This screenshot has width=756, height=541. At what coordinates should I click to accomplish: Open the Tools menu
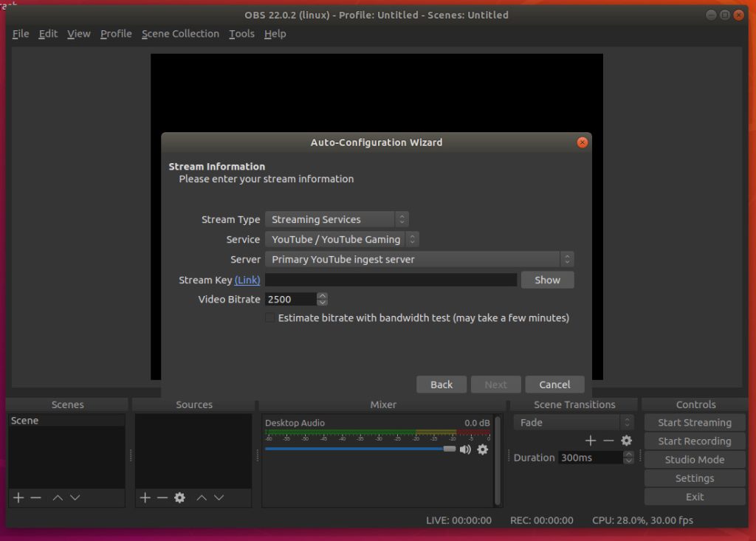click(241, 34)
